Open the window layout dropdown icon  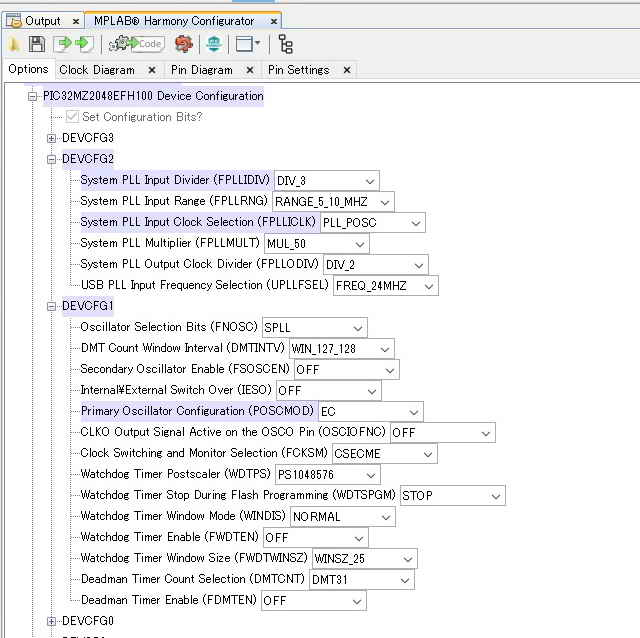click(x=248, y=44)
